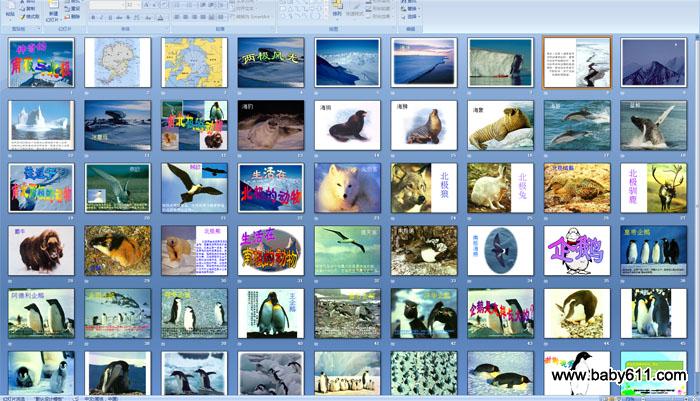Image resolution: width=700 pixels, height=401 pixels.
Task: Click the Paste icon in the clipboard group
Action: click(x=9, y=8)
